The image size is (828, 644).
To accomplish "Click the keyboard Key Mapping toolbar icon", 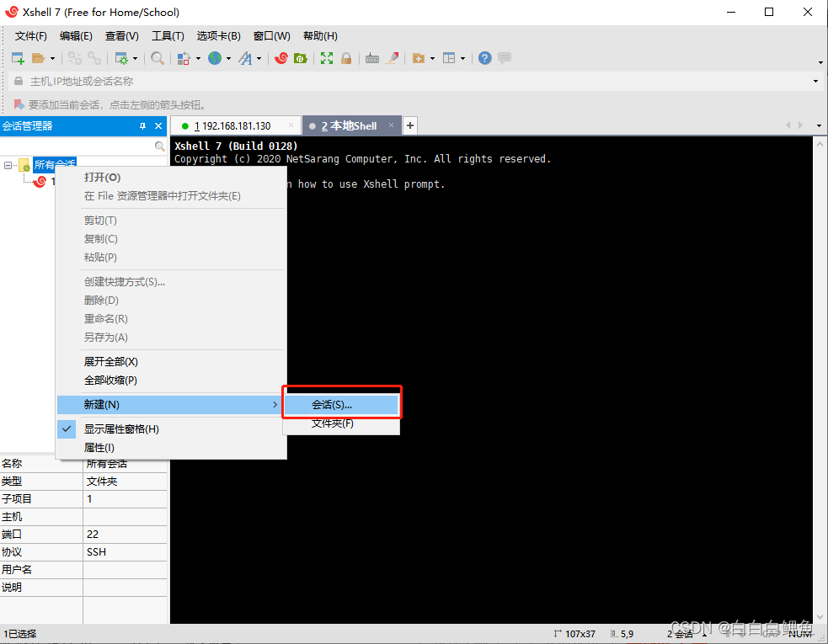I will tap(372, 58).
